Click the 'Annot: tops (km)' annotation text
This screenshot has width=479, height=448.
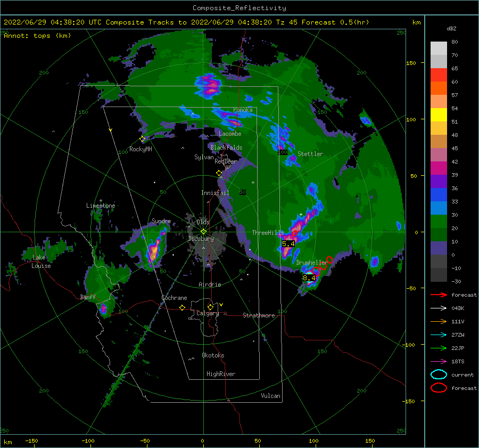pyautogui.click(x=37, y=36)
